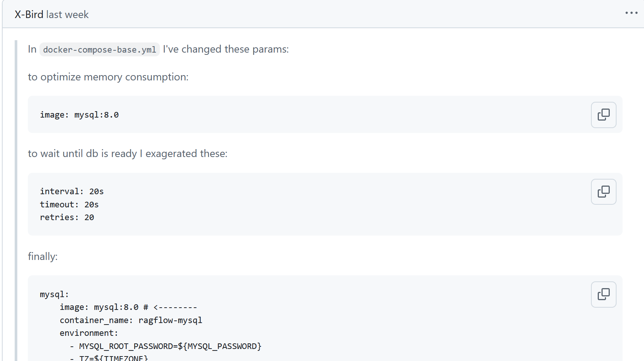Click the "I've changed these params:" text

click(x=226, y=49)
